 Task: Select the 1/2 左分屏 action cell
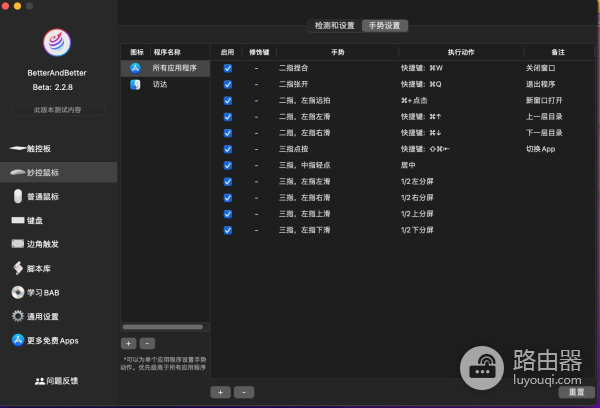click(417, 181)
